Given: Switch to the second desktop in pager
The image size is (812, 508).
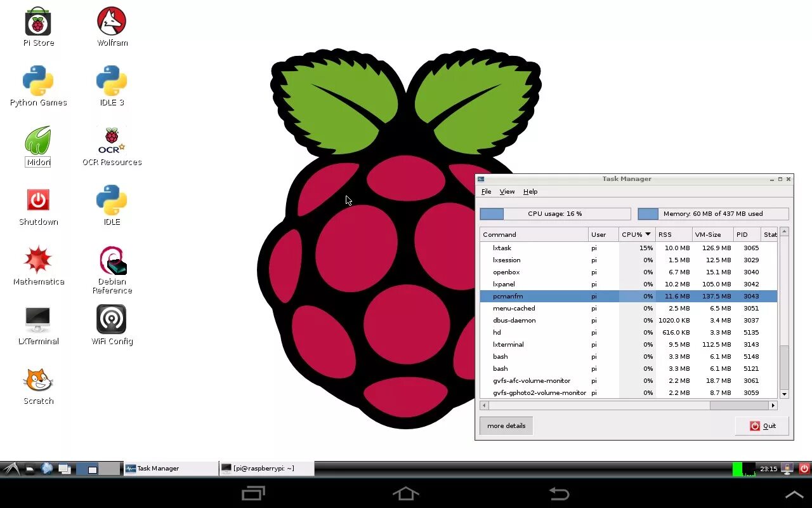Looking at the screenshot, I should pos(109,469).
